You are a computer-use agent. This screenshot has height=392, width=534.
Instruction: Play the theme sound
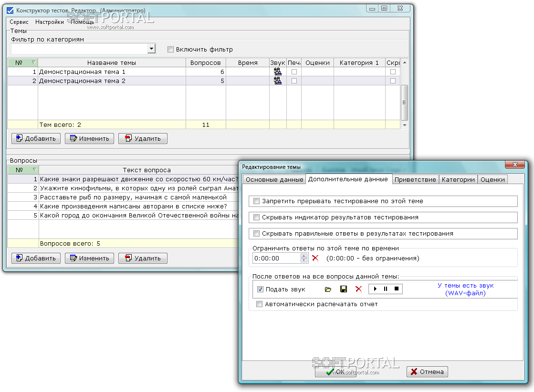point(375,289)
